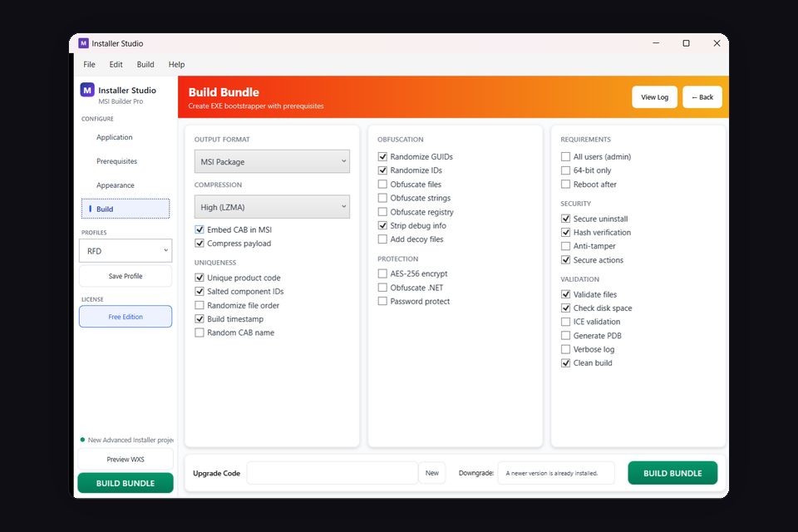Open the Help menu
This screenshot has width=798, height=532.
coord(176,64)
